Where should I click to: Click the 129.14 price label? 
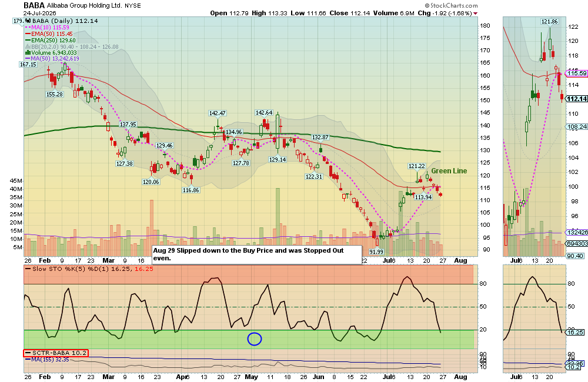278,159
